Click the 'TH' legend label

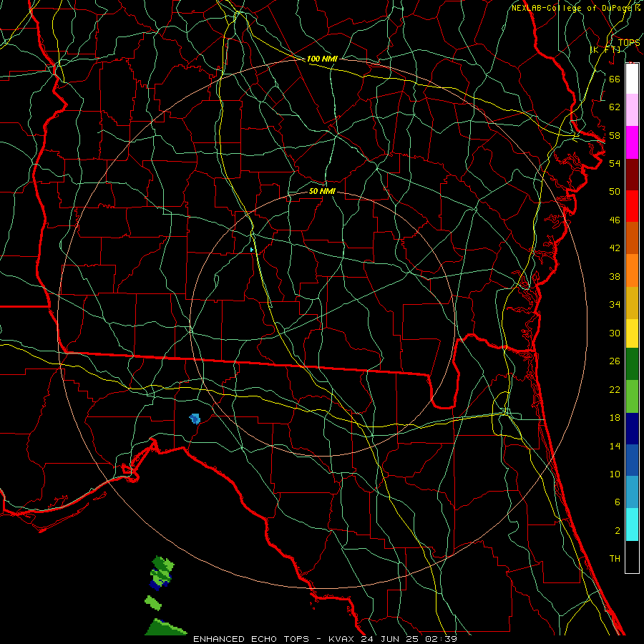point(615,558)
